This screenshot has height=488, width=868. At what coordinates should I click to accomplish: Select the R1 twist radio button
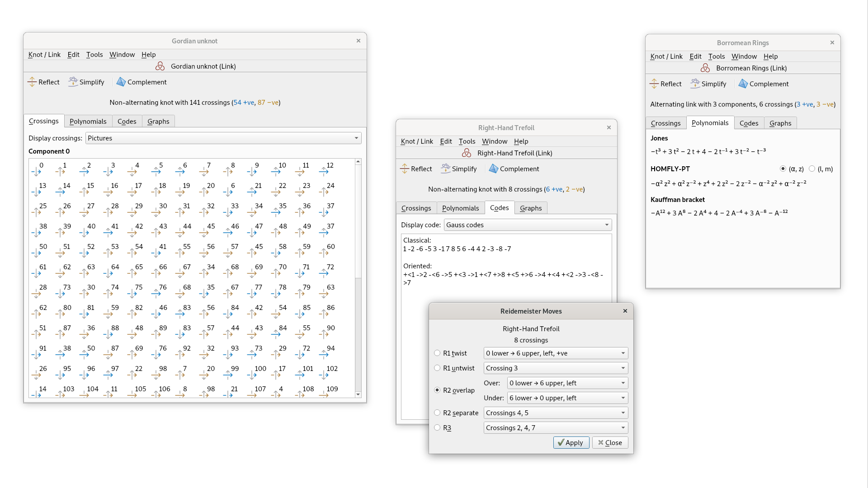[x=437, y=353]
